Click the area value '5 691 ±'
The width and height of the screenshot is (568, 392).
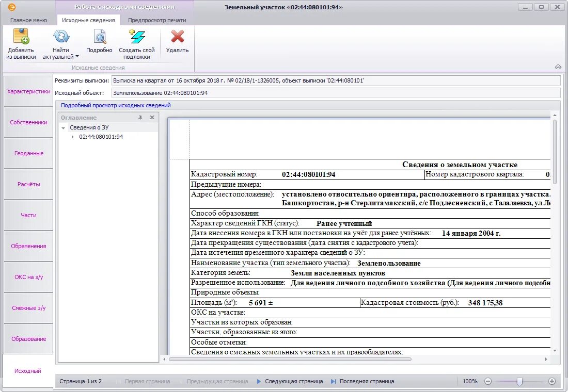tap(261, 303)
